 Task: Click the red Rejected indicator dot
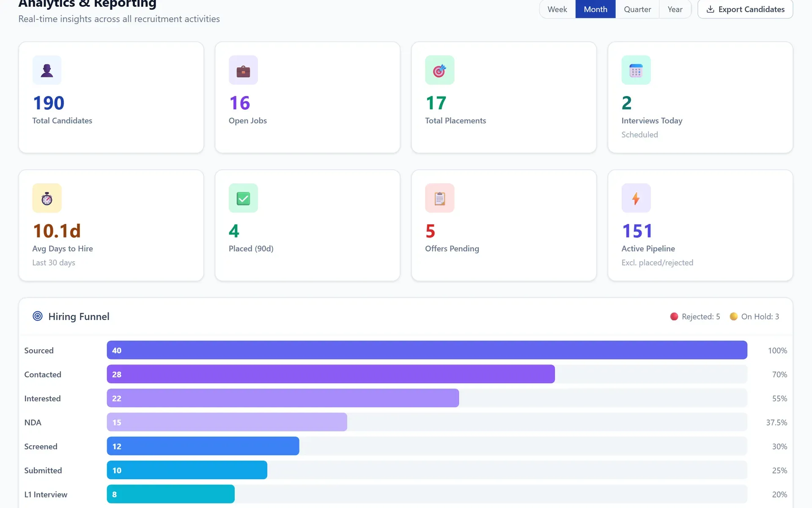click(674, 317)
